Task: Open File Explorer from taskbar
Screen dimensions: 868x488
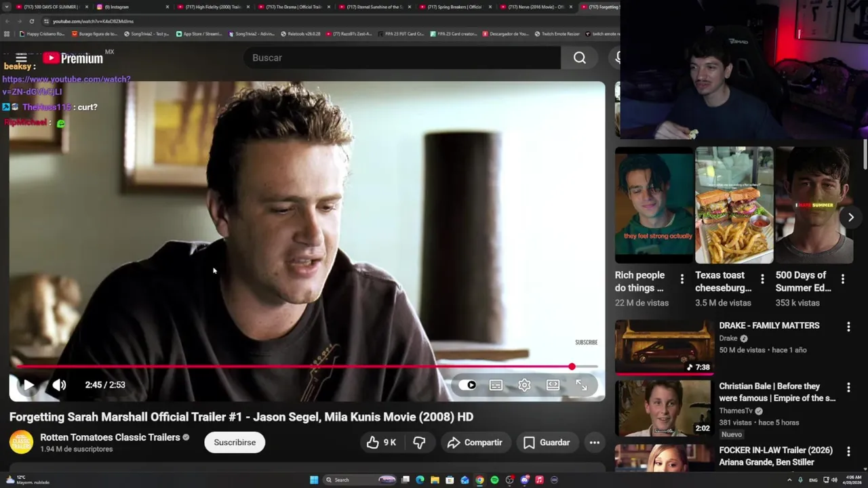Action: tap(435, 480)
